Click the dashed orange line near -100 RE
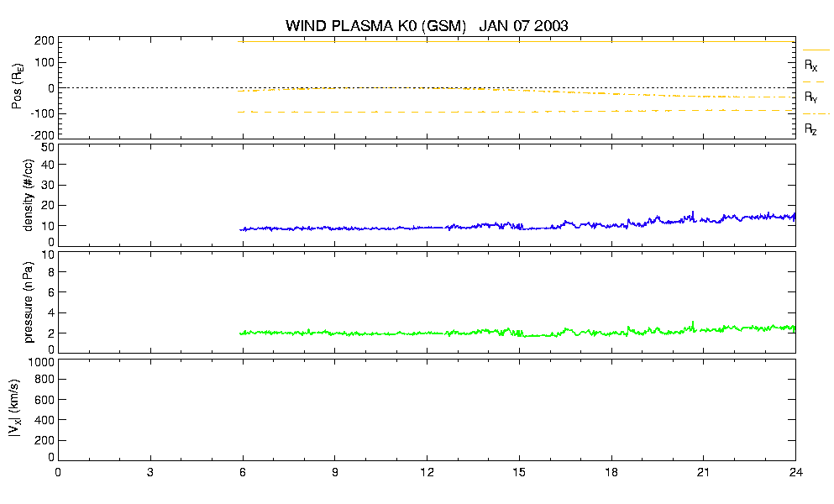 (x=516, y=112)
